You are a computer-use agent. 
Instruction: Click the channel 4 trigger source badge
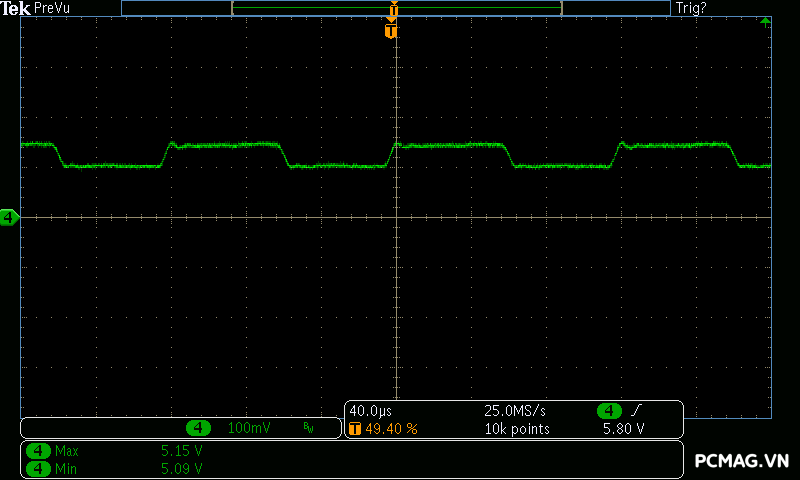[x=610, y=411]
